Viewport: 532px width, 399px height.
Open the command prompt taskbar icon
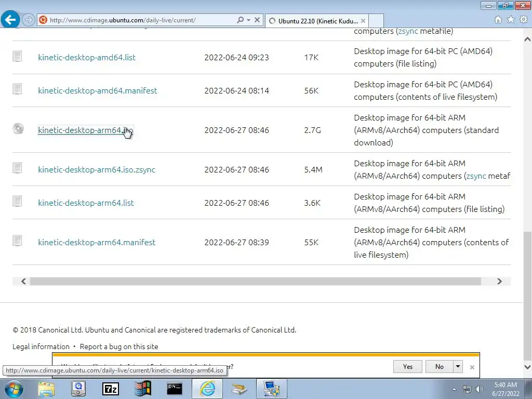tap(175, 389)
